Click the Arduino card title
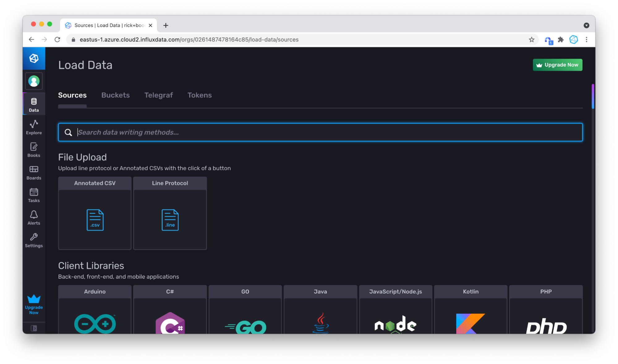Viewport: 618px width, 364px height. (x=95, y=291)
